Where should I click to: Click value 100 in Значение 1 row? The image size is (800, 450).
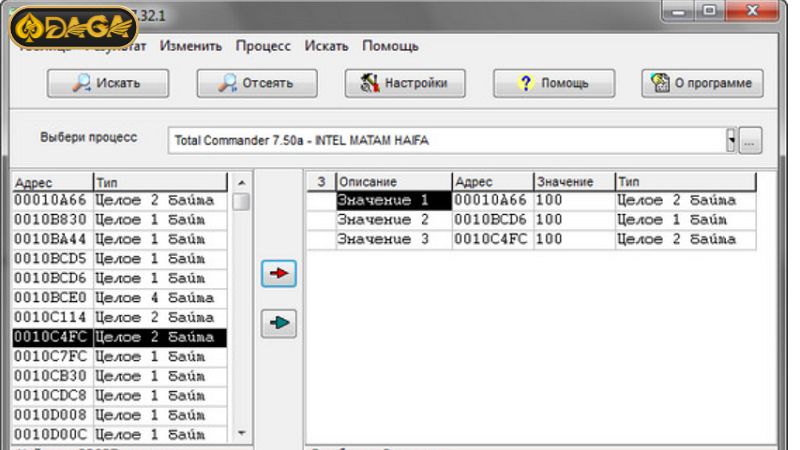[574, 201]
